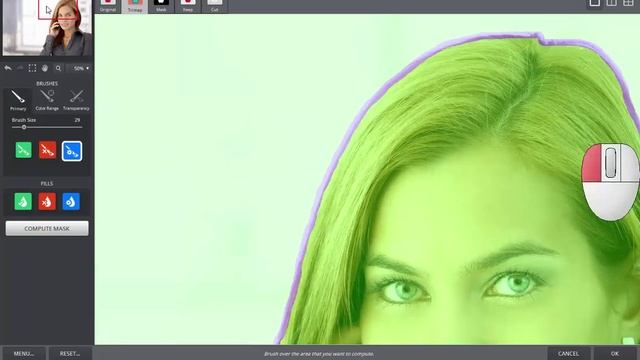The image size is (640, 360).
Task: Select the magnifier zoom tool
Action: click(x=58, y=68)
